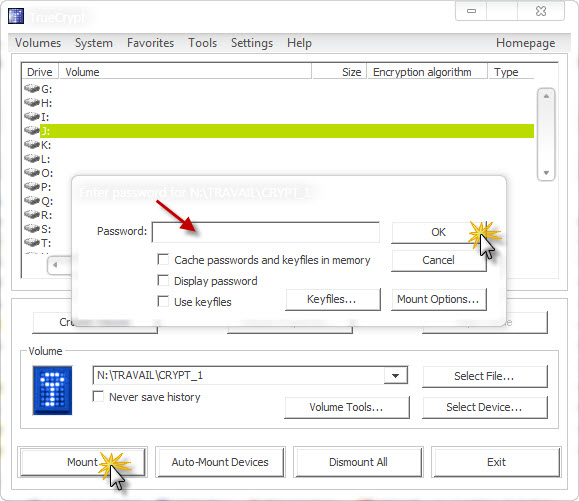Select the K: drive slot icon
Viewport: 579px width, 501px height.
pyautogui.click(x=32, y=144)
